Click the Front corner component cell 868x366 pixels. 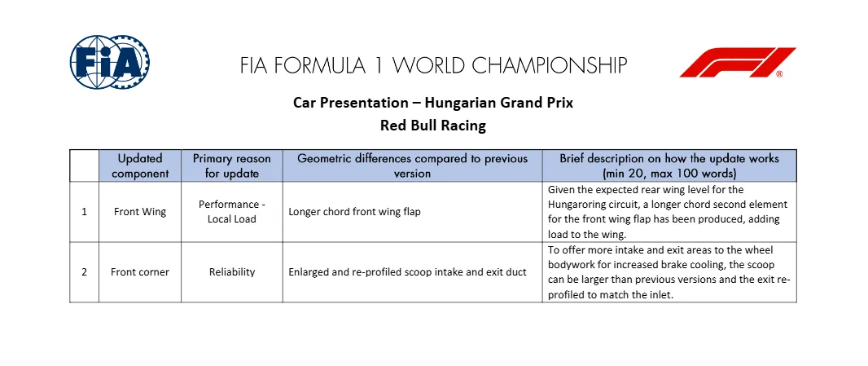(x=140, y=271)
